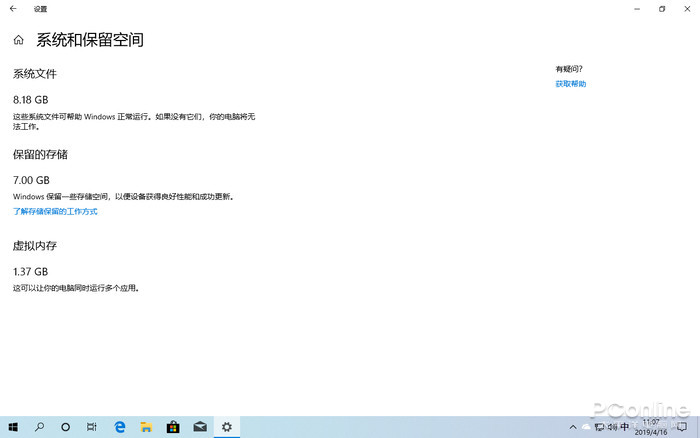Viewport: 700px width, 438px height.
Task: Open taskbar search magnifier
Action: [40, 427]
